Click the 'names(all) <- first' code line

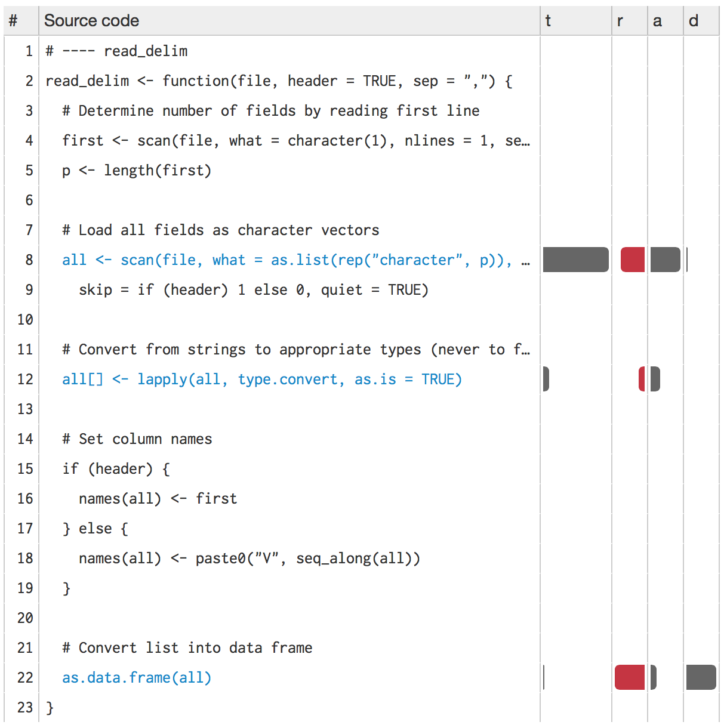click(158, 499)
